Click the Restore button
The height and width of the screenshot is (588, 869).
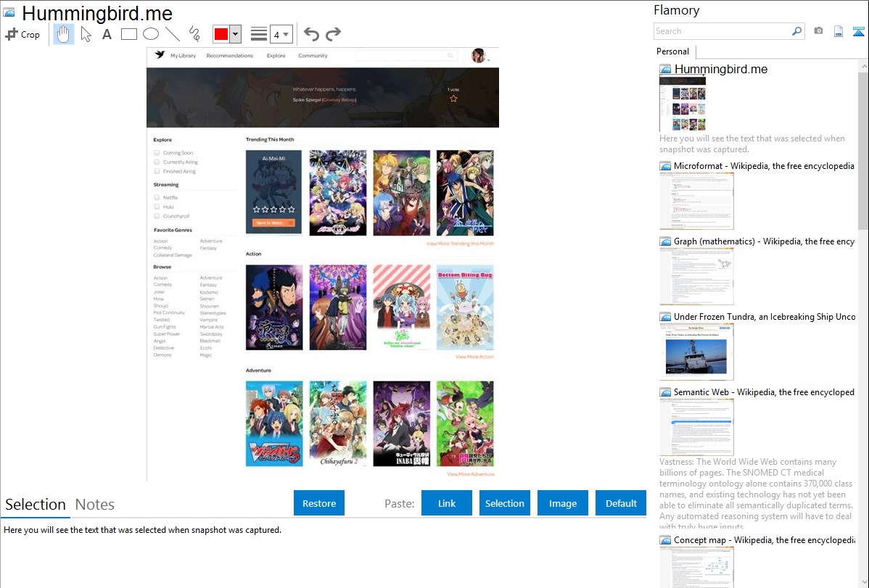point(319,503)
